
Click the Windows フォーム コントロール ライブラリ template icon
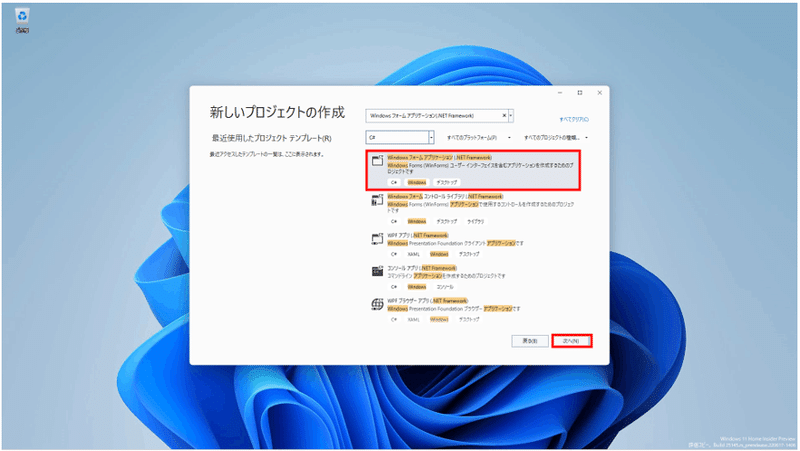coord(377,200)
